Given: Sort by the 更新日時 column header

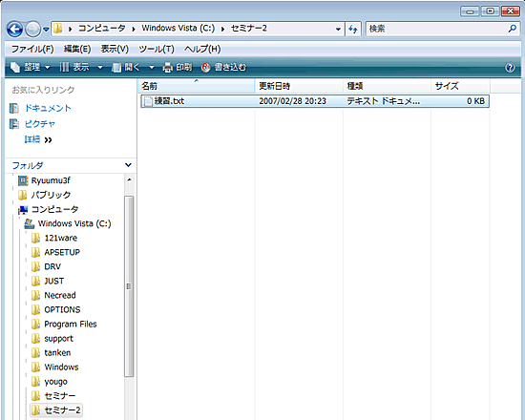Looking at the screenshot, I should [x=299, y=86].
